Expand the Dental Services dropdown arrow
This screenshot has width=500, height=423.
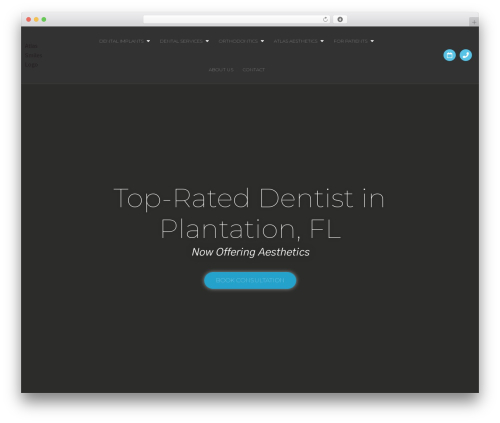207,41
